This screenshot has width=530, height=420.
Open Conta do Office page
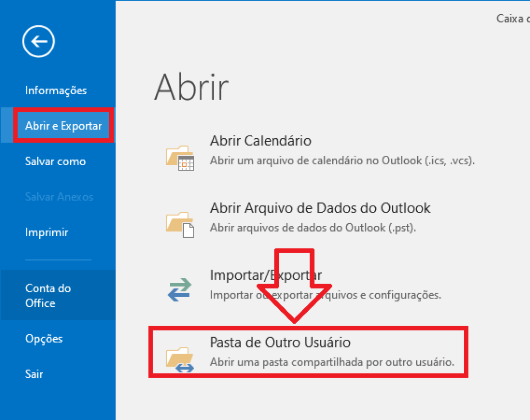(x=58, y=296)
